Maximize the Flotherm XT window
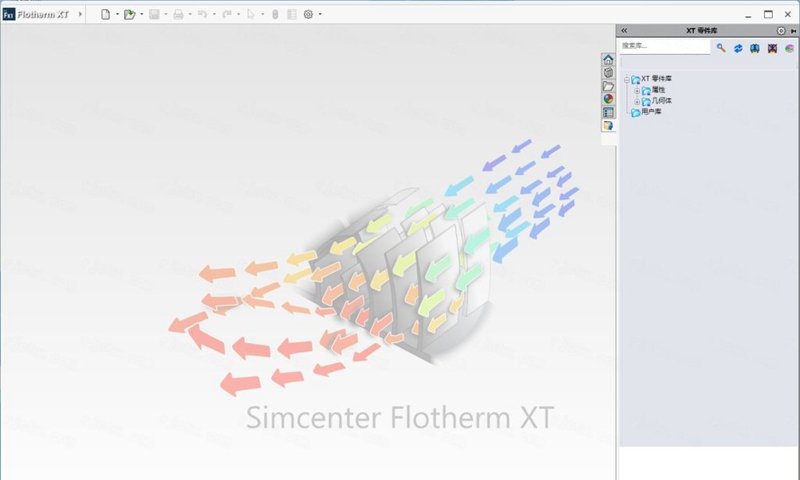The height and width of the screenshot is (480, 800). pyautogui.click(x=768, y=14)
